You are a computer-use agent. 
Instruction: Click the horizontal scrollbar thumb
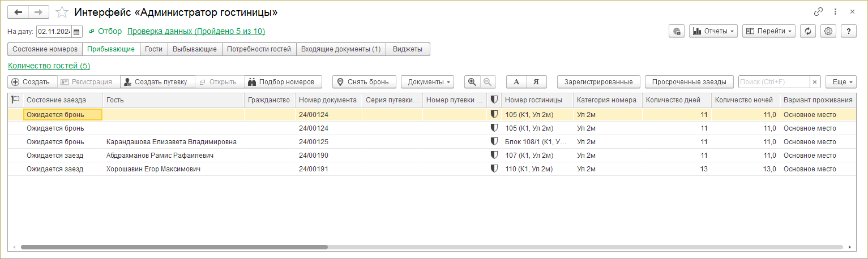click(174, 247)
